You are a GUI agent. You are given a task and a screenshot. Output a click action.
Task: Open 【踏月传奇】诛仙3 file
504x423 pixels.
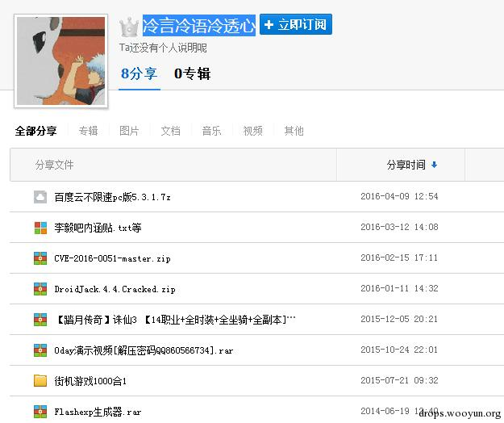[x=175, y=320]
